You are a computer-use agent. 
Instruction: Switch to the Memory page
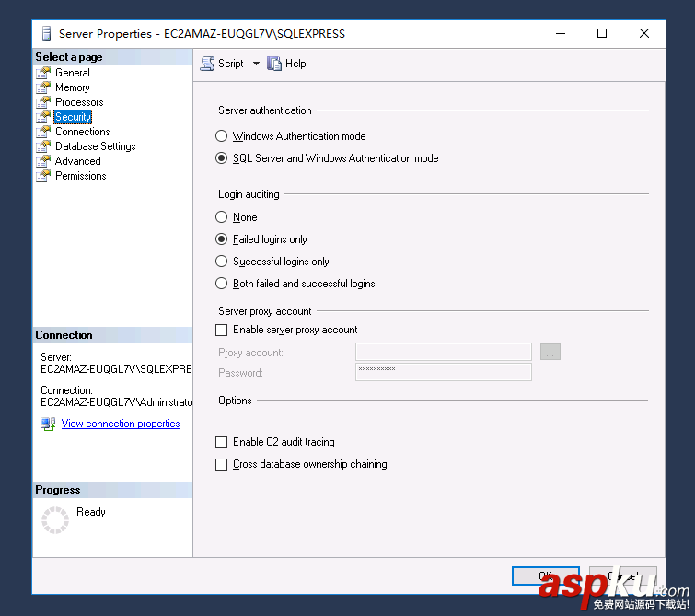72,87
